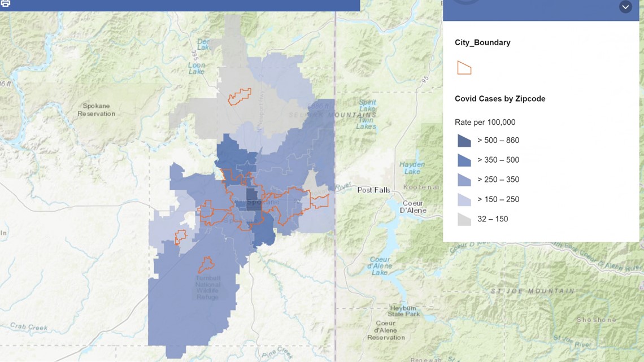This screenshot has width=644, height=362.
Task: Click Turnbull National Wildlife Refuge on map
Action: coord(207,287)
